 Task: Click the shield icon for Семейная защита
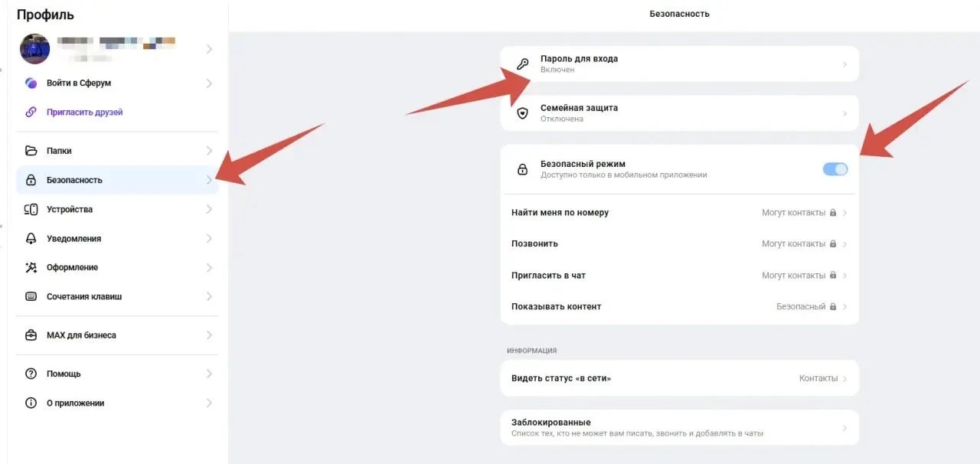(523, 113)
